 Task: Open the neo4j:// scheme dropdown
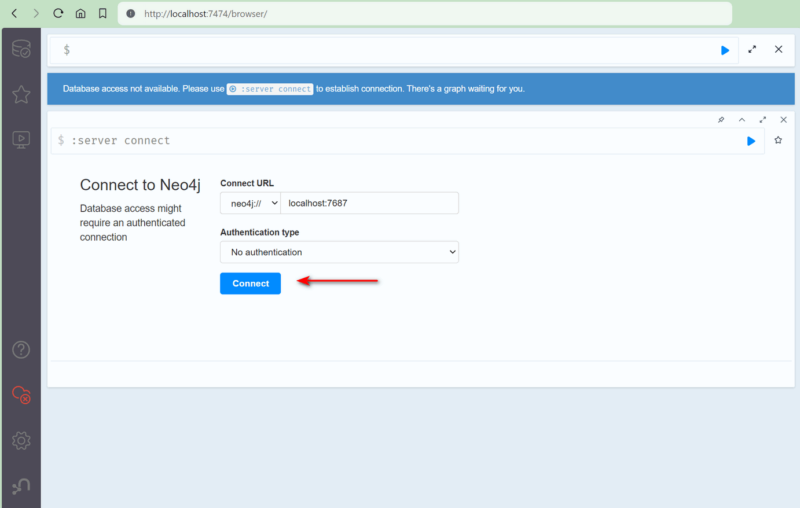coord(251,203)
